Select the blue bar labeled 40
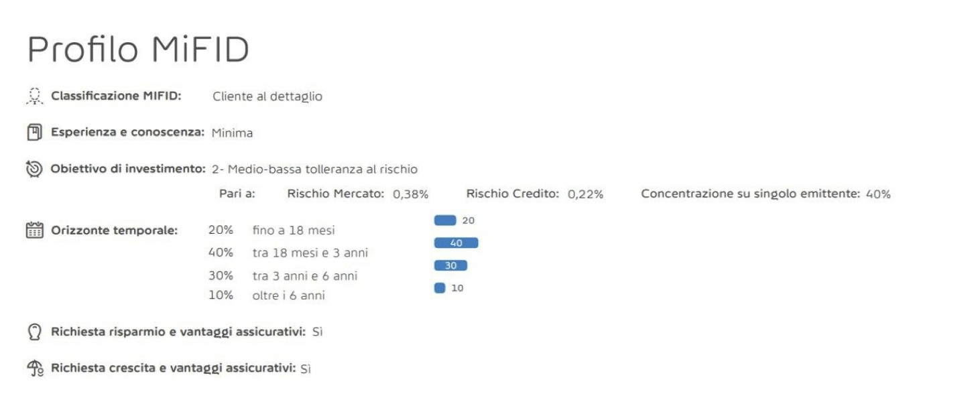 (456, 243)
